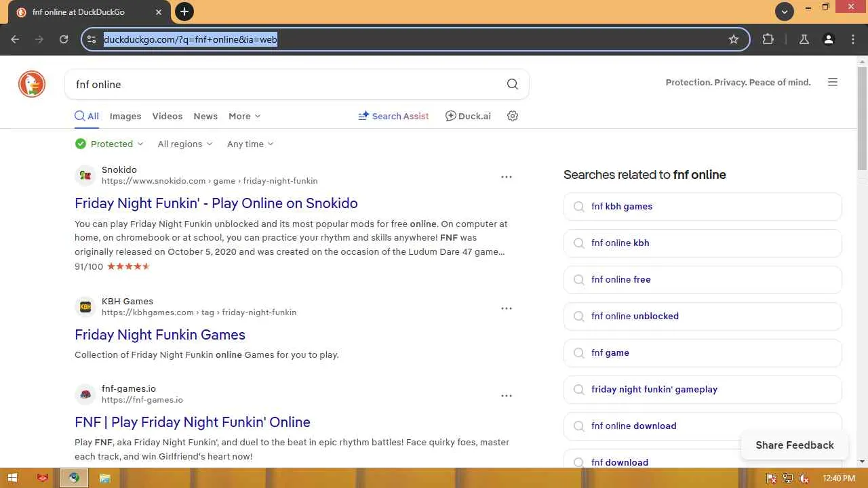Open File Explorer from the taskbar
Image resolution: width=868 pixels, height=488 pixels.
105,478
